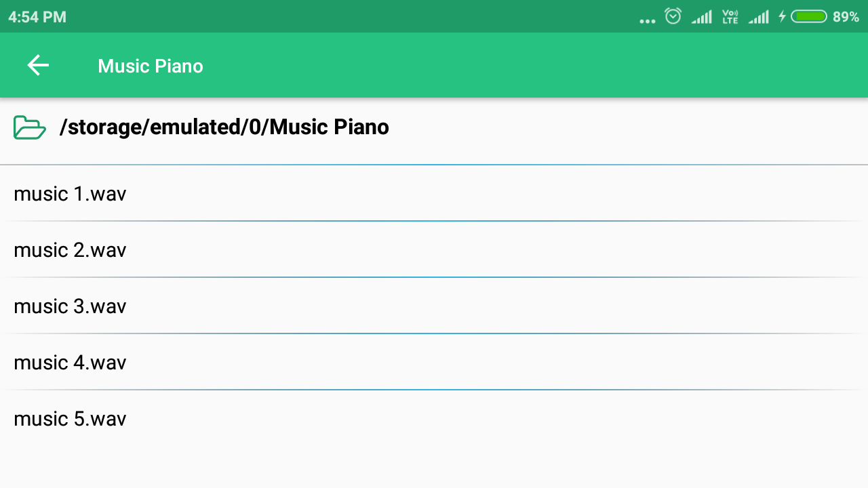This screenshot has height=488, width=868.
Task: Play music 3.wav from the list
Action: [71, 306]
